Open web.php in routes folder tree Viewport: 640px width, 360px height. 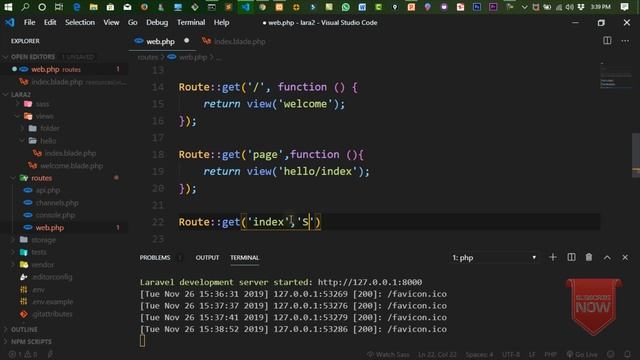point(49,228)
